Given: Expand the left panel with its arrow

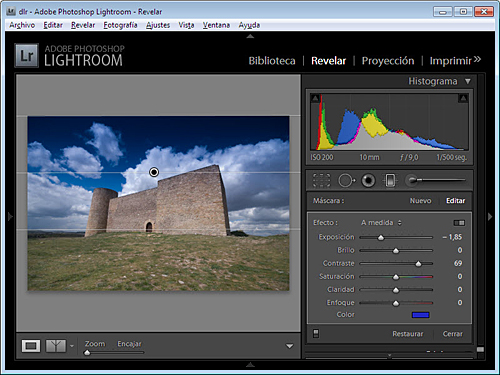Looking at the screenshot, I should click(10, 217).
